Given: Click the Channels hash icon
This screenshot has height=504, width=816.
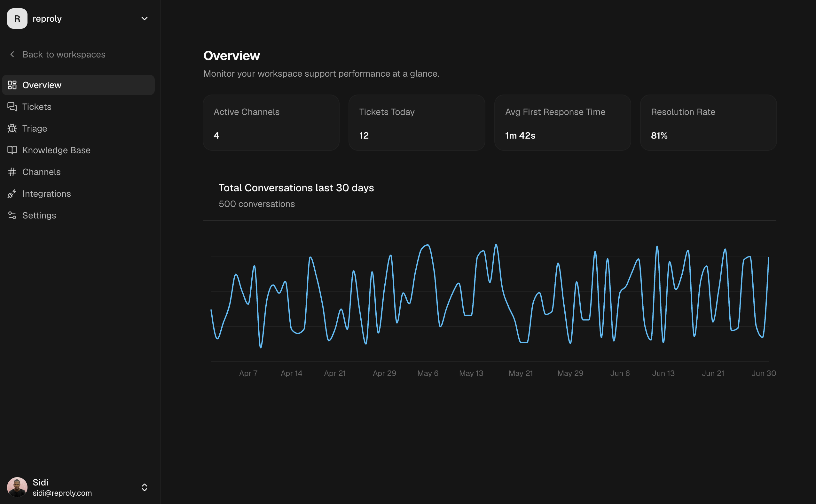Looking at the screenshot, I should tap(12, 172).
